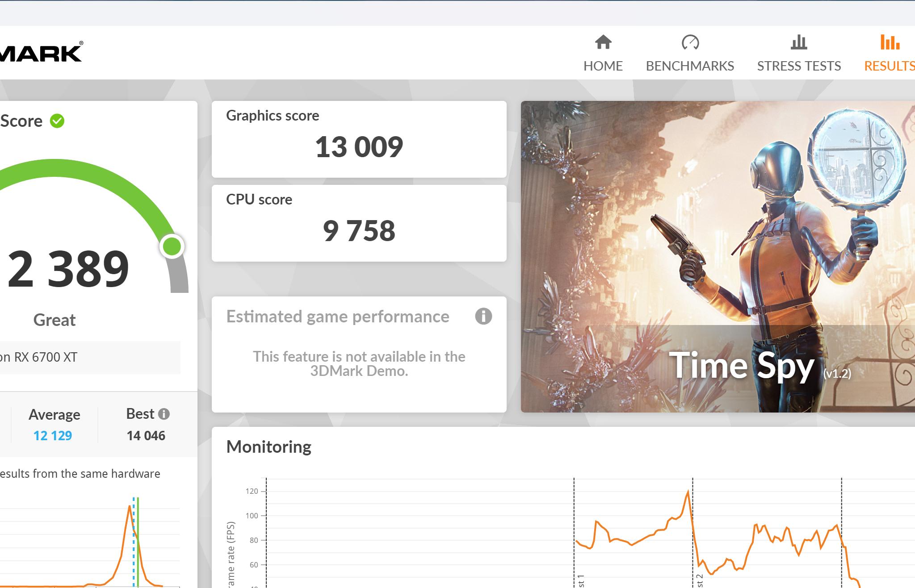This screenshot has width=915, height=588.
Task: Go to the STRESS TESTS tab
Action: point(799,66)
